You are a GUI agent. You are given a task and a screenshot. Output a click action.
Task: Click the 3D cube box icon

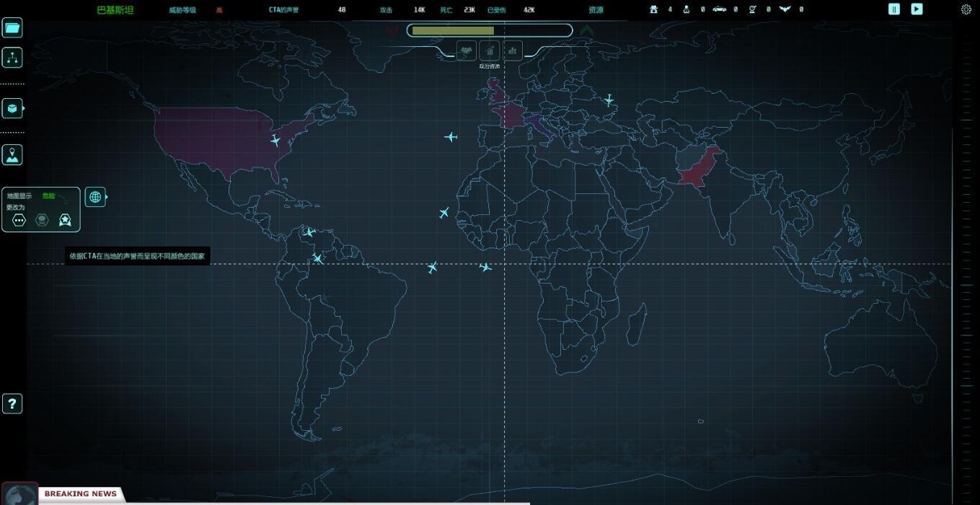click(x=12, y=108)
